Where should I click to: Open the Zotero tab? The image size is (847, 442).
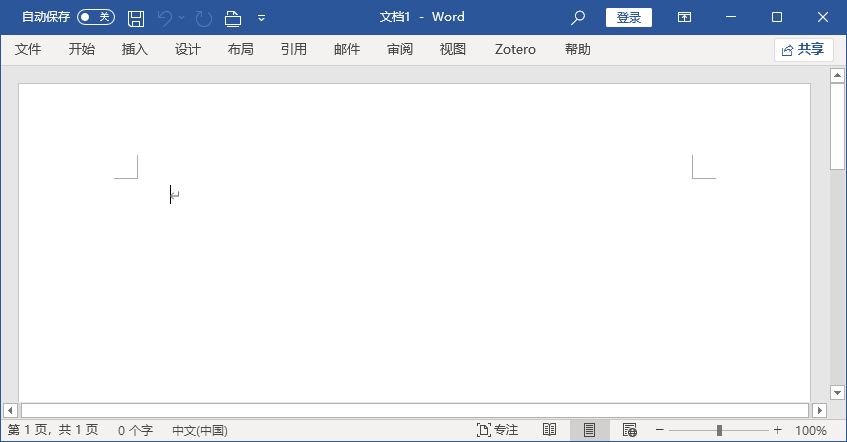click(x=515, y=49)
